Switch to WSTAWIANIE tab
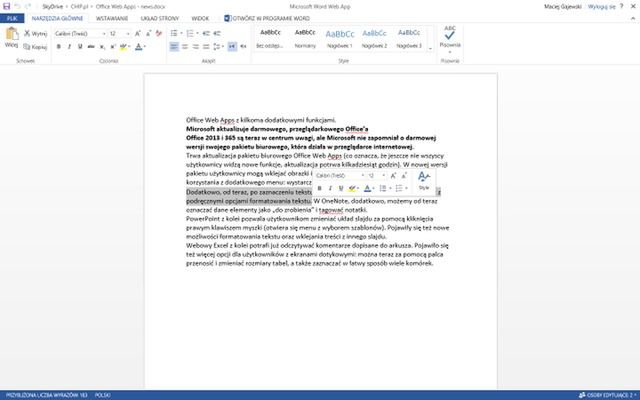 [x=112, y=18]
